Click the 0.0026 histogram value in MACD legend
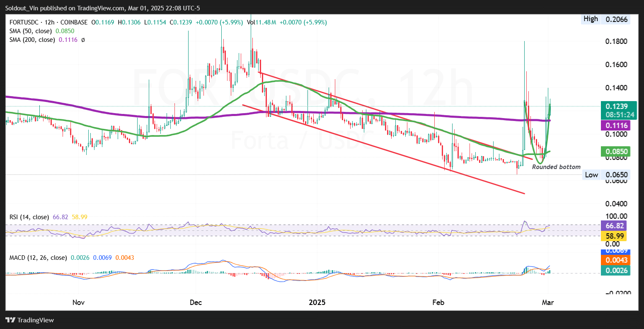Viewport: 644px width, 329px height. (80, 257)
